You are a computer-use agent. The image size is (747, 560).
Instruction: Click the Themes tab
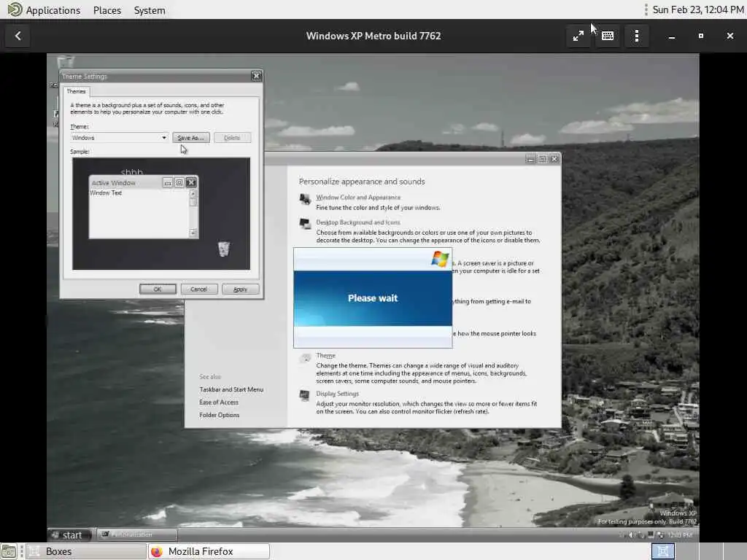[x=76, y=91]
